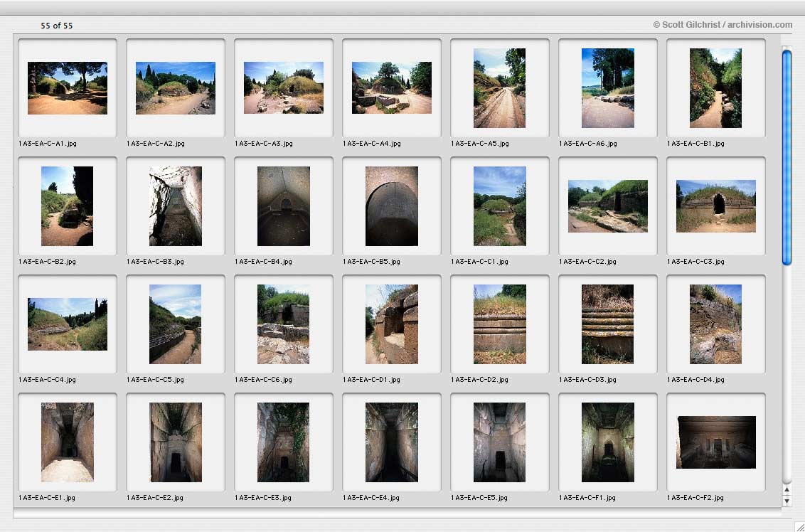This screenshot has width=805, height=532.
Task: Click the file name label 1A3-EA-C-A3.jpg
Action: pos(263,144)
